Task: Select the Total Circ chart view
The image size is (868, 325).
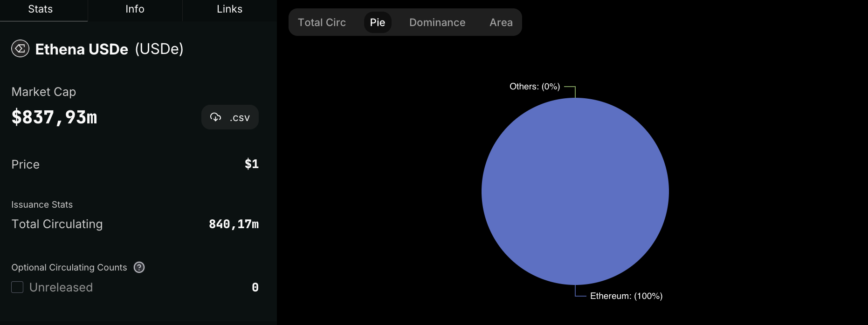Action: pos(322,22)
